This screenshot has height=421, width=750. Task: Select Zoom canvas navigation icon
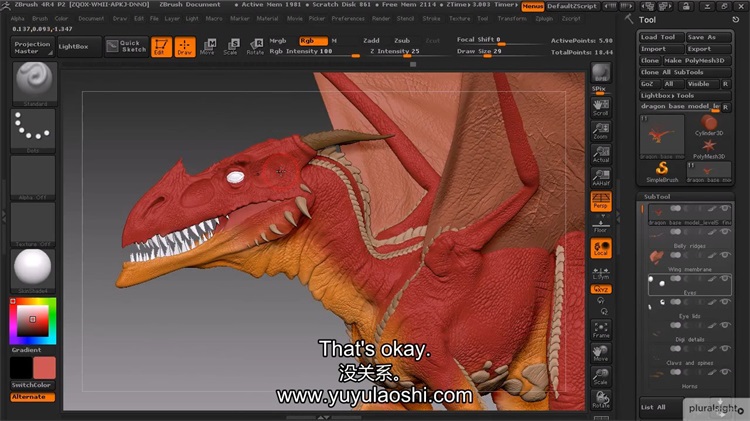click(x=601, y=131)
